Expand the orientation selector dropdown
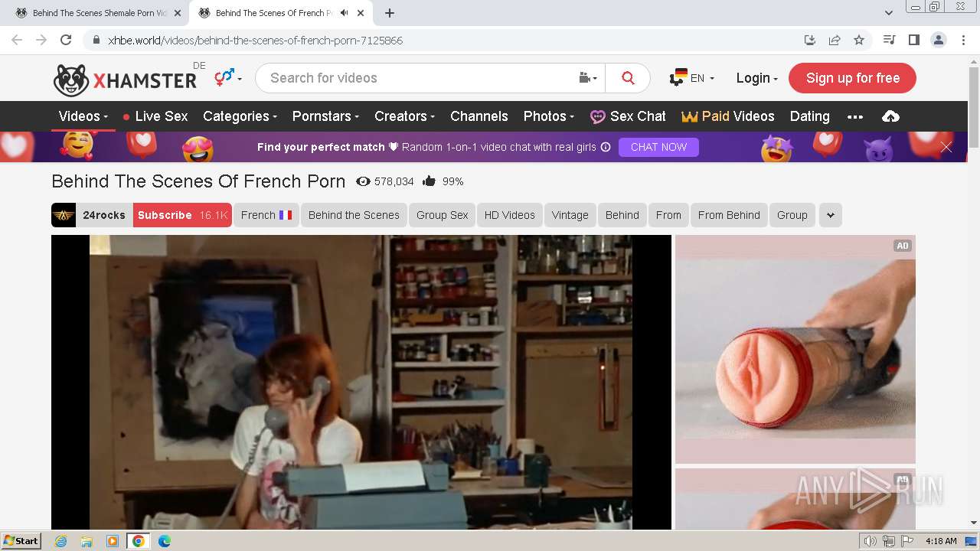Viewport: 980px width, 551px height. [x=228, y=77]
